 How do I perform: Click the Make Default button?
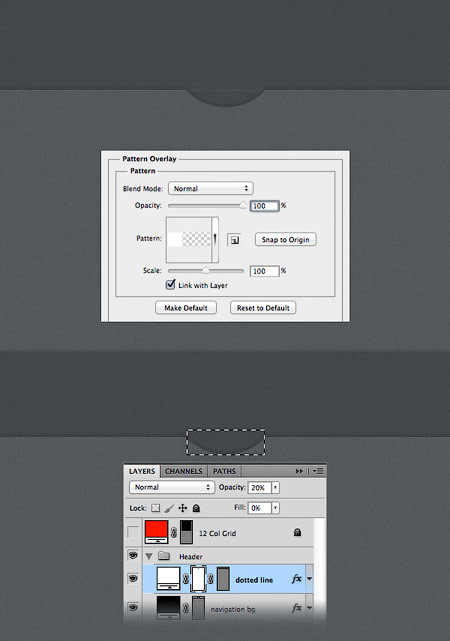[x=186, y=308]
